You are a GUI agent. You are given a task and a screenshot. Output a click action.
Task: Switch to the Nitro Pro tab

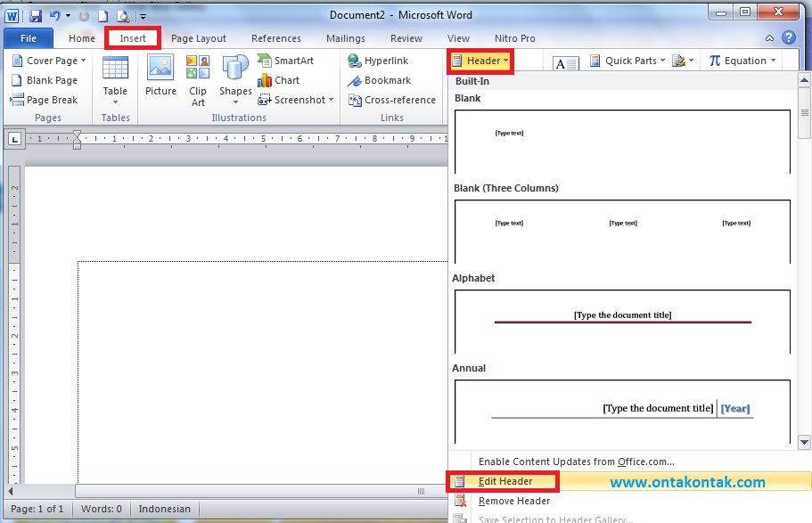coord(515,38)
